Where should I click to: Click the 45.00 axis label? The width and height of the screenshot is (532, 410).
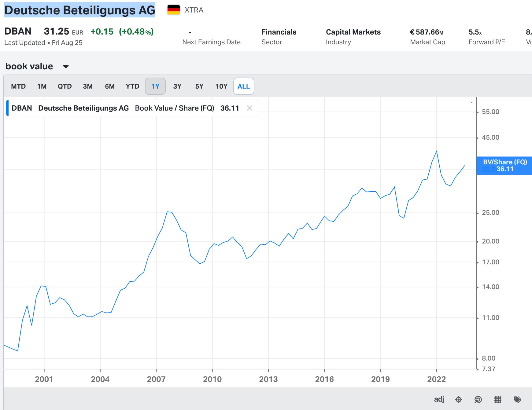tap(490, 137)
